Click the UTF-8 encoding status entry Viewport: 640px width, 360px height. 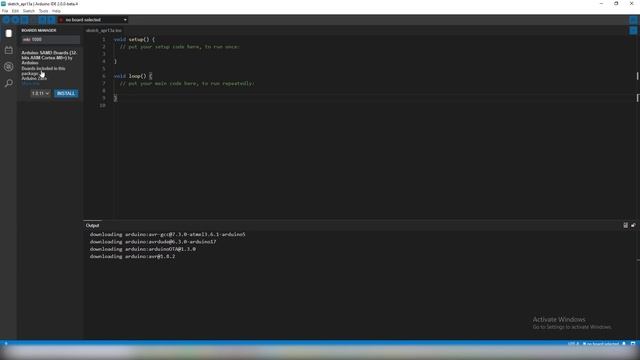click(x=573, y=344)
